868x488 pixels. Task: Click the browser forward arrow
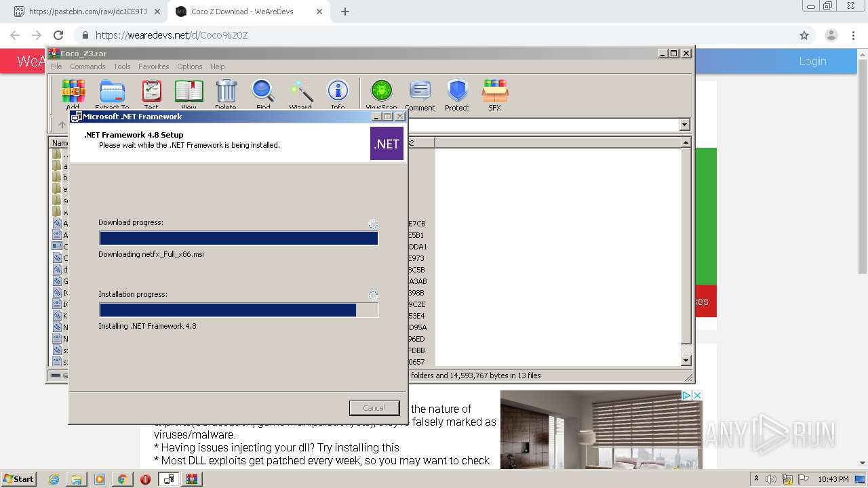pyautogui.click(x=37, y=35)
